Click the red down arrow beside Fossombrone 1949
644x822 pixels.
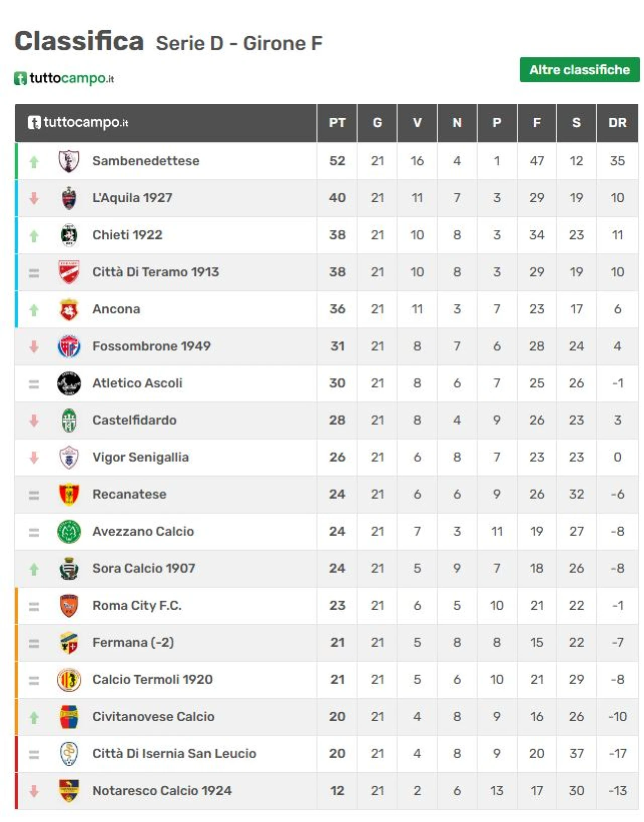click(x=34, y=347)
